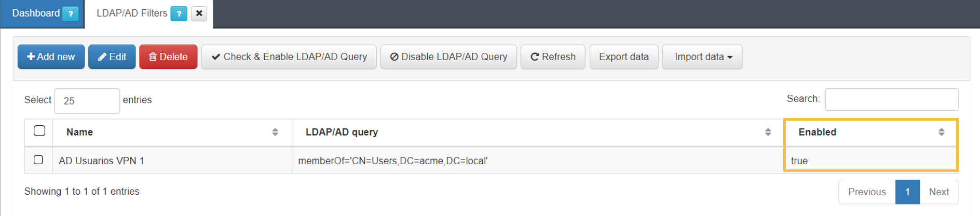Click the Dashboard help question-mark icon

tap(71, 13)
